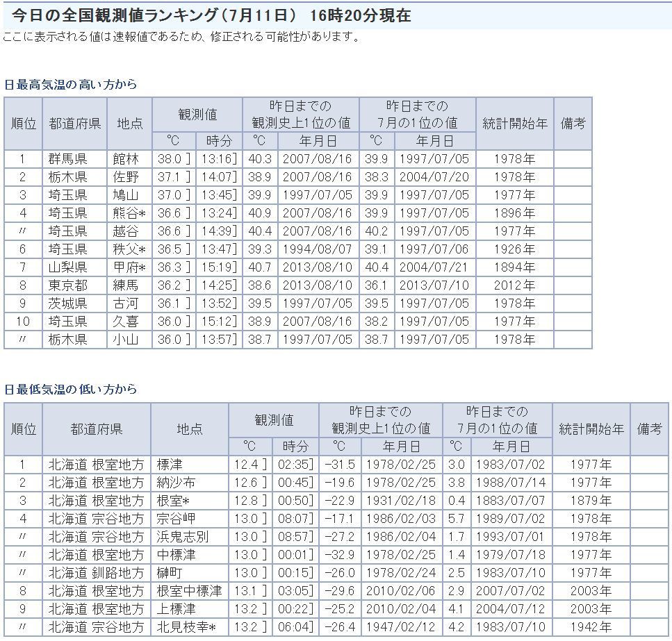Select the 練馬 location in Tokyo row
This screenshot has height=641, width=672.
click(126, 285)
